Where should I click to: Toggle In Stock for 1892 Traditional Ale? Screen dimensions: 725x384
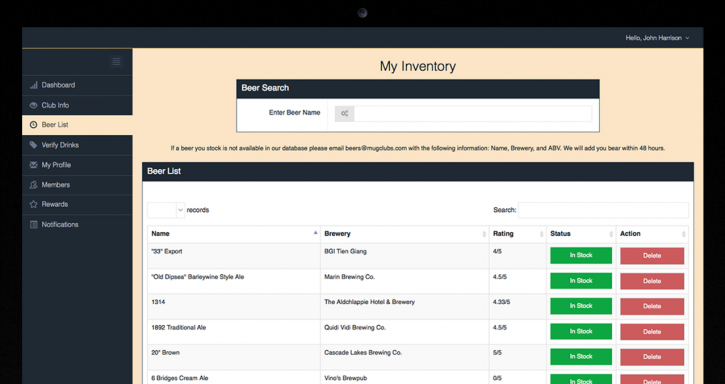pyautogui.click(x=581, y=331)
